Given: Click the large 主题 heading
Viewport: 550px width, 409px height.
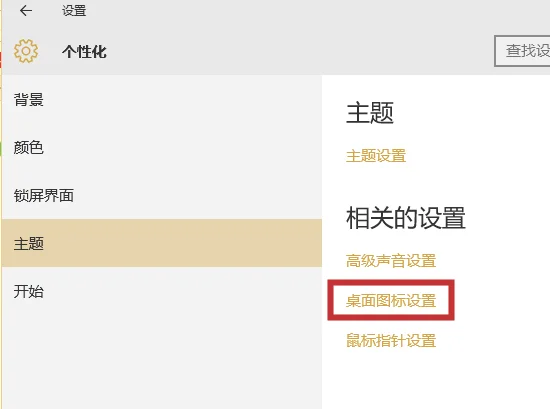Looking at the screenshot, I should (x=370, y=113).
